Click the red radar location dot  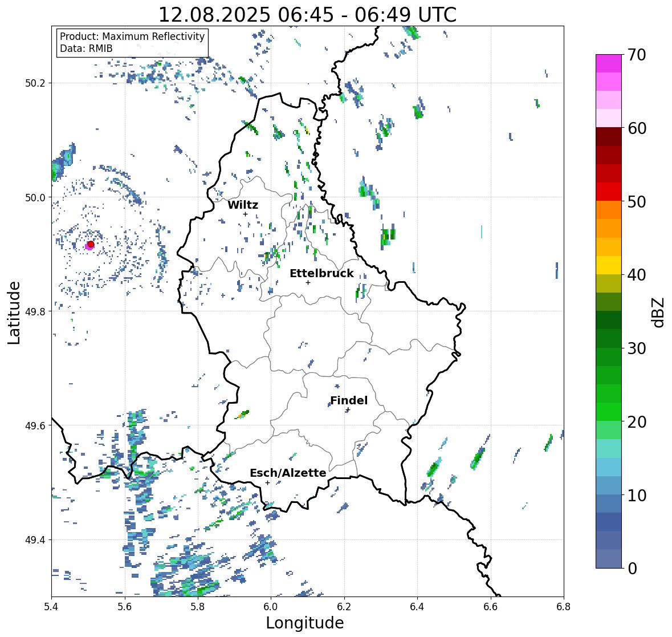tap(91, 244)
